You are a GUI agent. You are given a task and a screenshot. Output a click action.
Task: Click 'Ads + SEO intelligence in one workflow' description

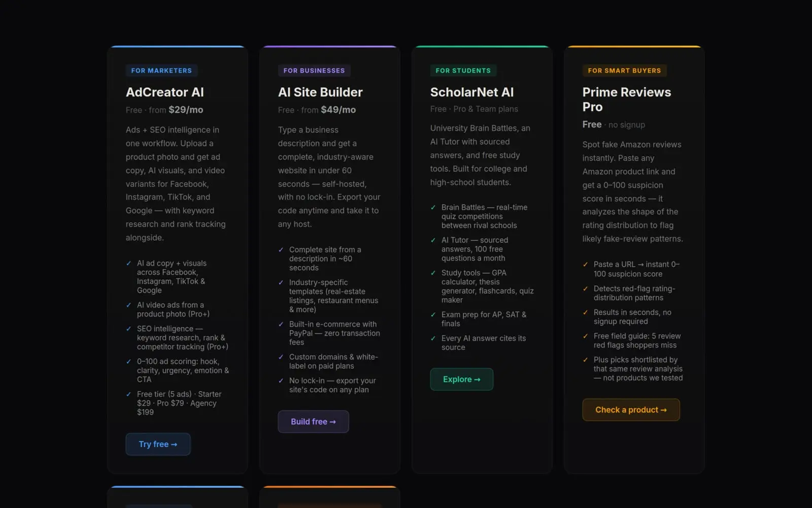[176, 184]
